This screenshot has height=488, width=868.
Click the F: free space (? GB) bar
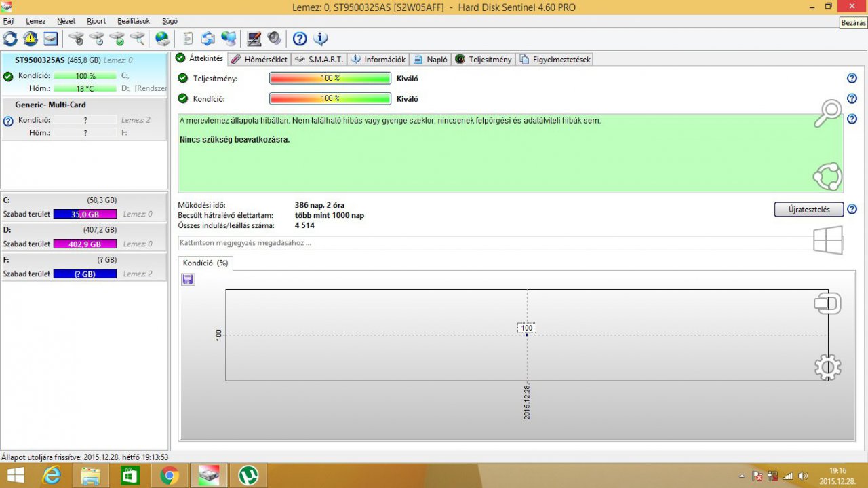85,274
